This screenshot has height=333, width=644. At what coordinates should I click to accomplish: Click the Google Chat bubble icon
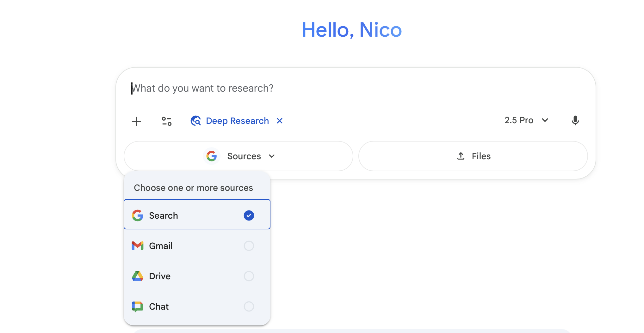(x=138, y=306)
